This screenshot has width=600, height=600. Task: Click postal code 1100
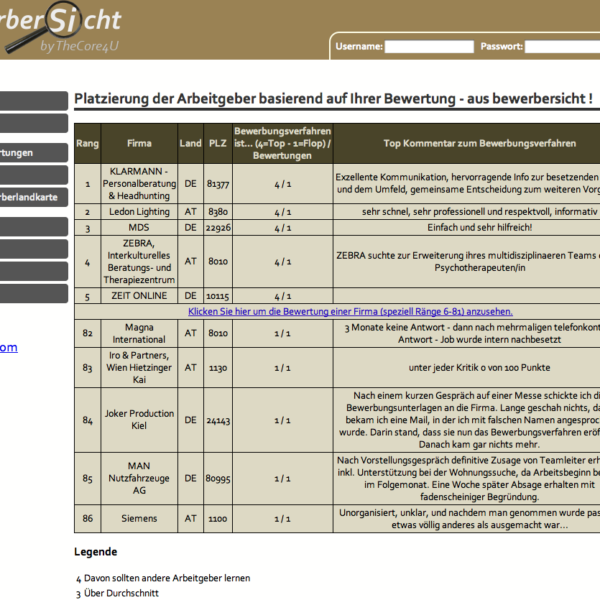(218, 519)
